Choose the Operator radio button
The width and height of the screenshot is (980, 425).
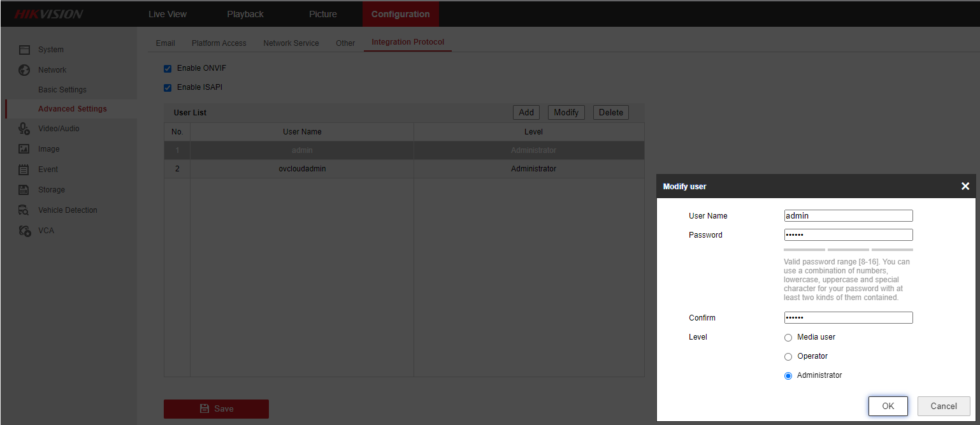pos(788,357)
